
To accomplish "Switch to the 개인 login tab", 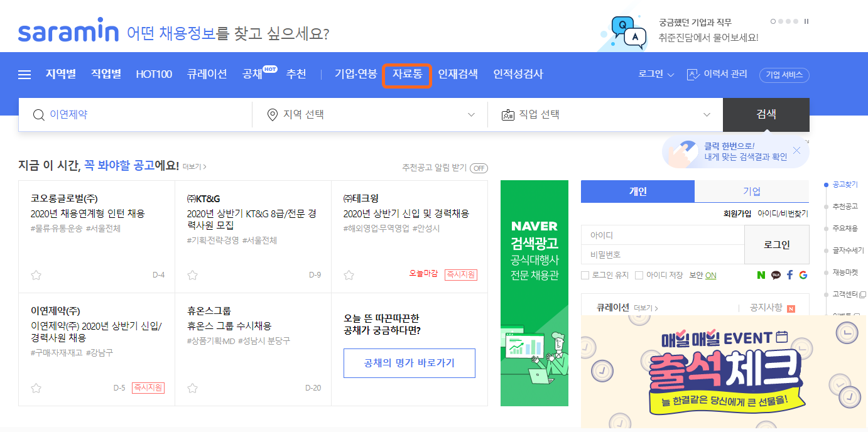I will pos(637,192).
